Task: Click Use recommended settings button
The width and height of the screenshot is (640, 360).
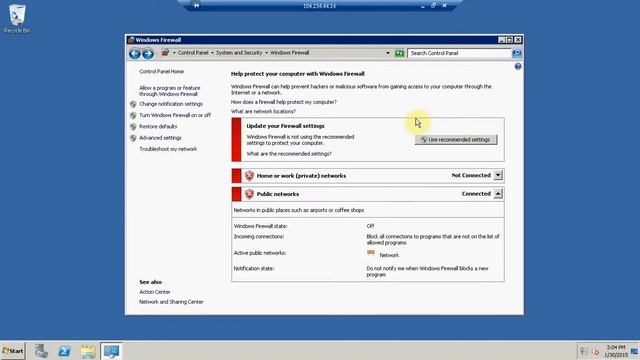Action: [x=456, y=140]
